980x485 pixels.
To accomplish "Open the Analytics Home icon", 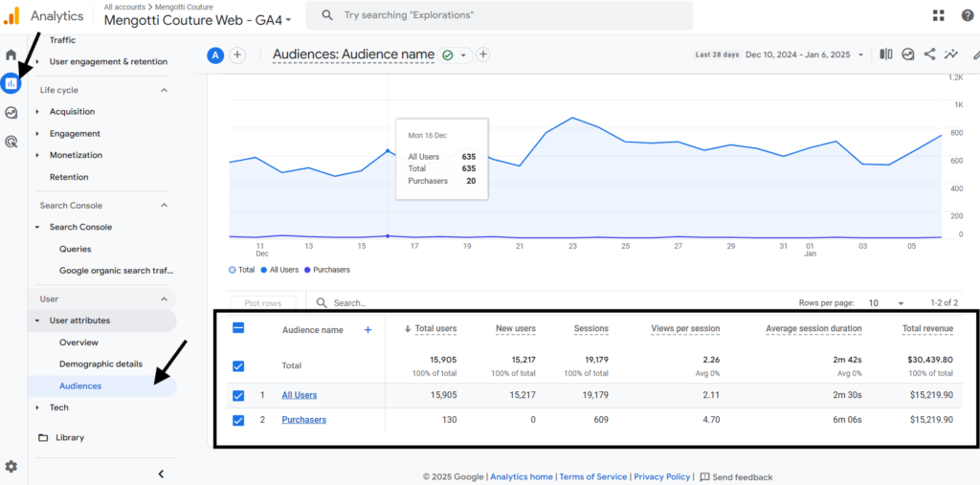I will [x=11, y=55].
